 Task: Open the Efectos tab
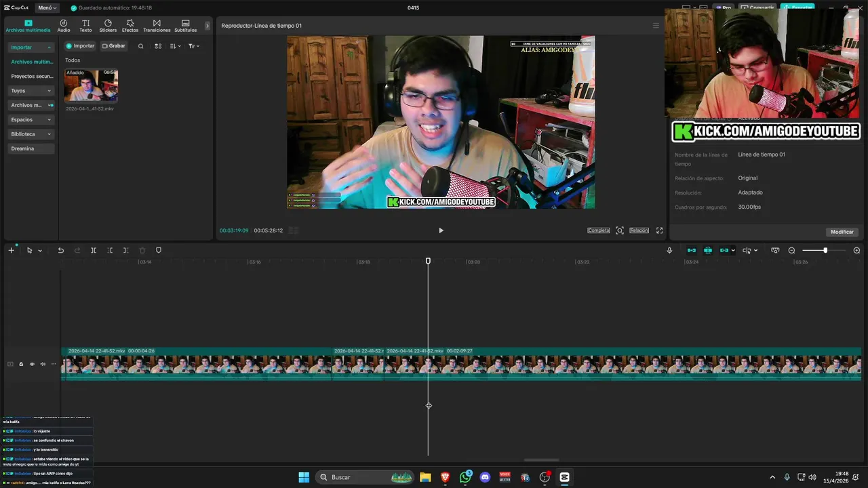click(130, 26)
